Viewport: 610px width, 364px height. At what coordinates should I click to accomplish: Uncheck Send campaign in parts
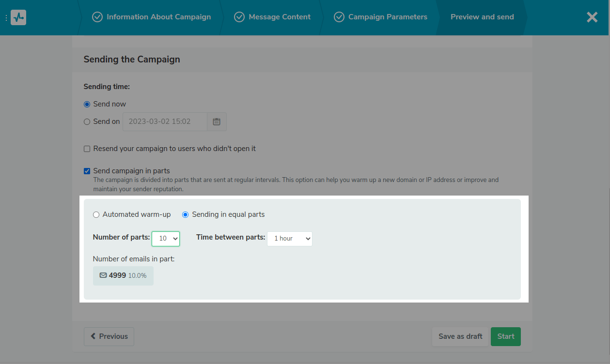point(87,171)
